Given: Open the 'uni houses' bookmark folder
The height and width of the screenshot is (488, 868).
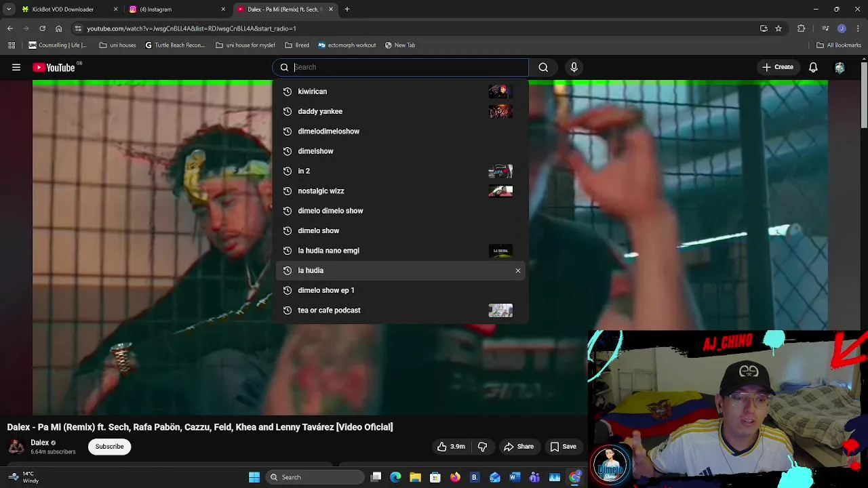Looking at the screenshot, I should point(117,45).
